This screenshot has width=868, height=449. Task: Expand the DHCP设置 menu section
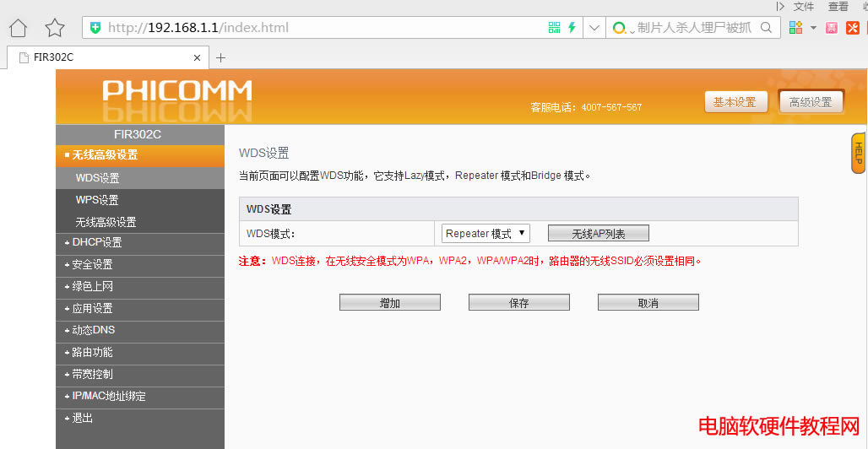96,243
